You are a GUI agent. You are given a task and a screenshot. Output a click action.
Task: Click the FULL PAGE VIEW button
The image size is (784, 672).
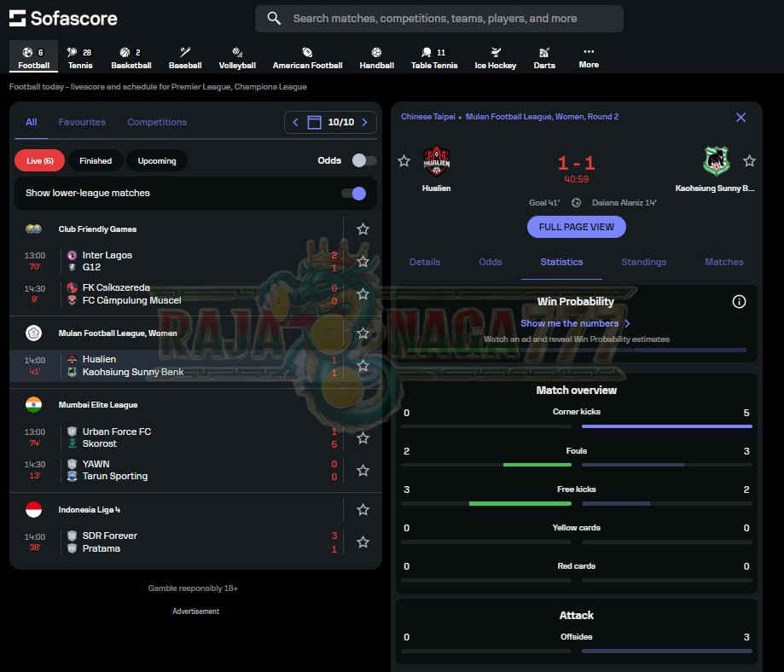click(x=577, y=227)
